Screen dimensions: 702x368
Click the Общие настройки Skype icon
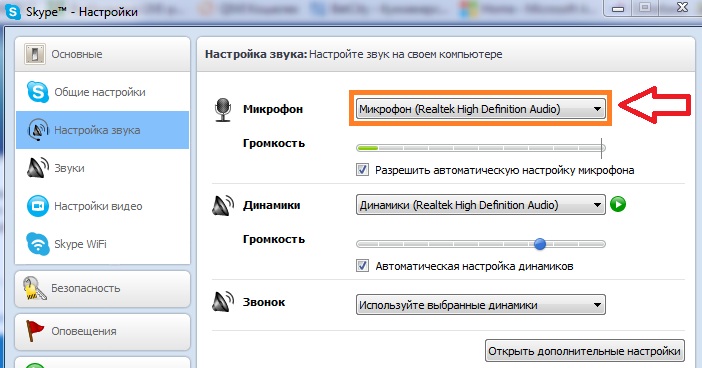pos(38,92)
